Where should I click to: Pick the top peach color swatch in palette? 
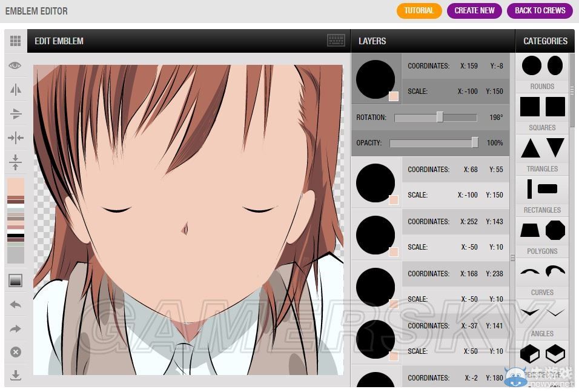point(16,186)
